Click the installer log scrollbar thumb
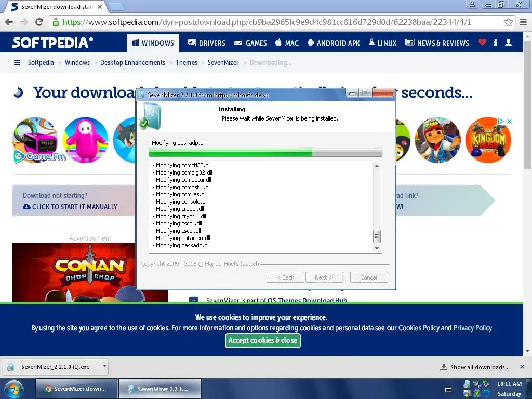 click(377, 236)
